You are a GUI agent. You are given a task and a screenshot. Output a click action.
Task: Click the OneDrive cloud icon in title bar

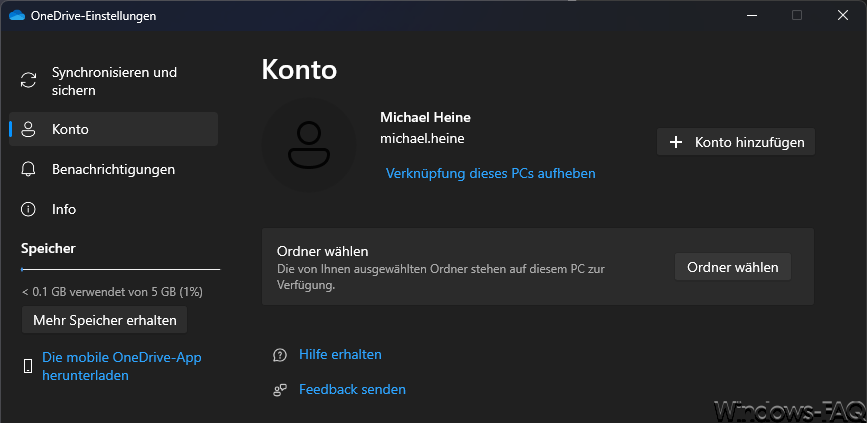coord(17,15)
